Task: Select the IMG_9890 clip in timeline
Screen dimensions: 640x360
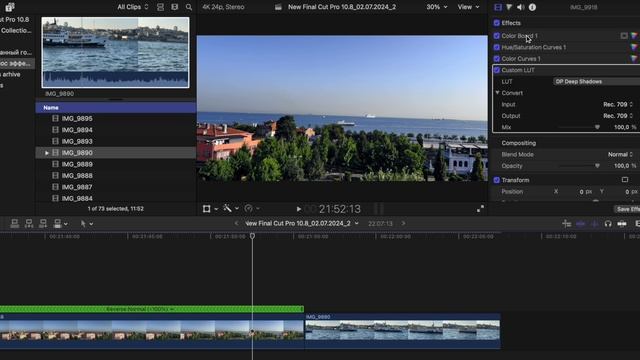Action: coord(402,331)
